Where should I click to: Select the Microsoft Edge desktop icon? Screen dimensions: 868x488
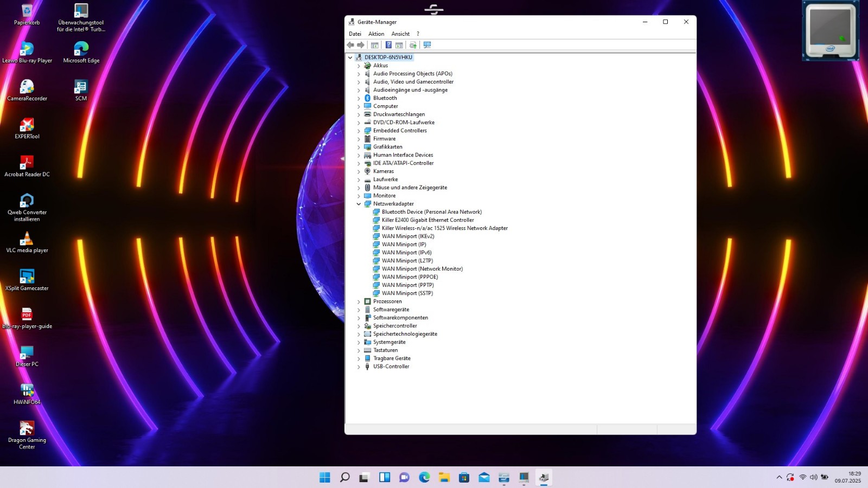tap(81, 53)
